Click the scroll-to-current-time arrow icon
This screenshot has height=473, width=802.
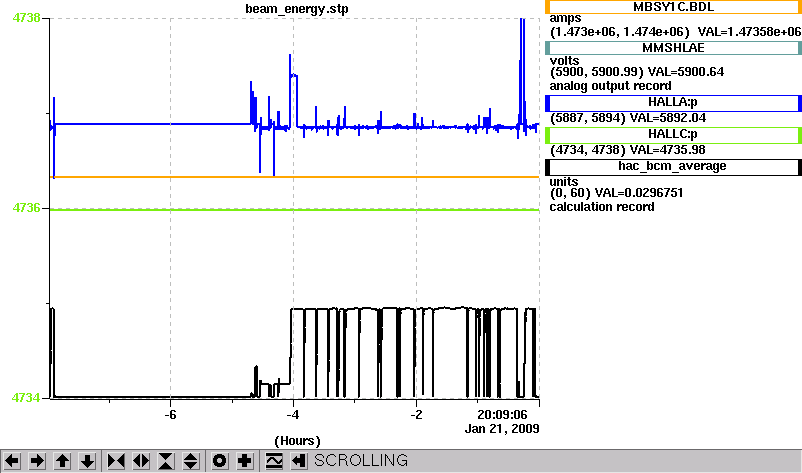point(299,461)
